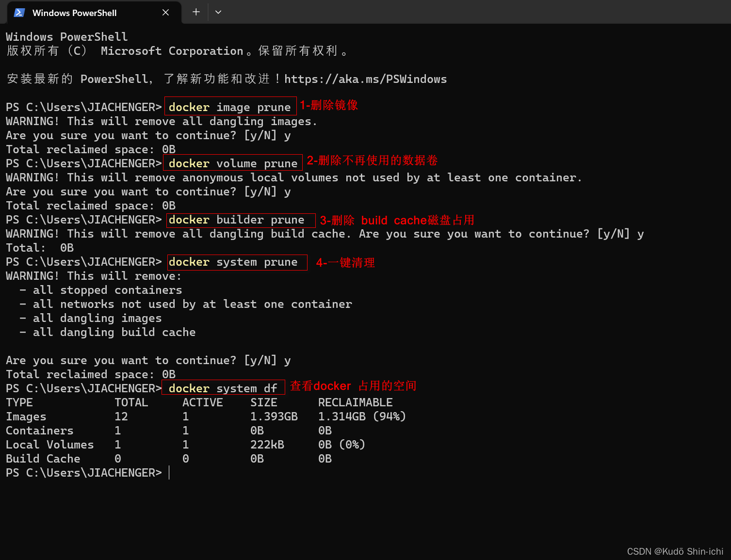Click the PowerShell icon on the tab
This screenshot has height=560, width=731.
(x=19, y=13)
